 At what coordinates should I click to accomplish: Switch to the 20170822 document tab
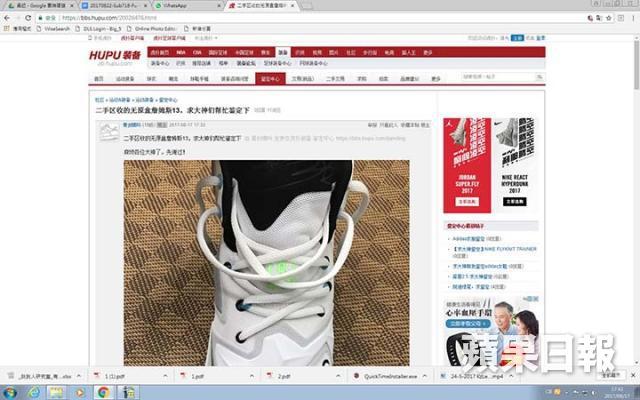(114, 6)
